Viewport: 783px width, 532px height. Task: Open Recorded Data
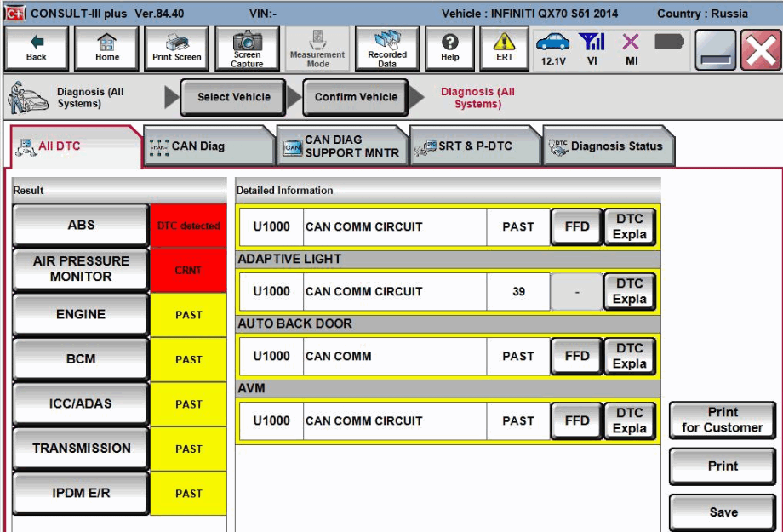tap(387, 49)
